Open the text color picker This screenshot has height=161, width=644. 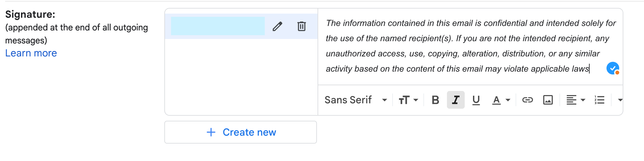501,100
